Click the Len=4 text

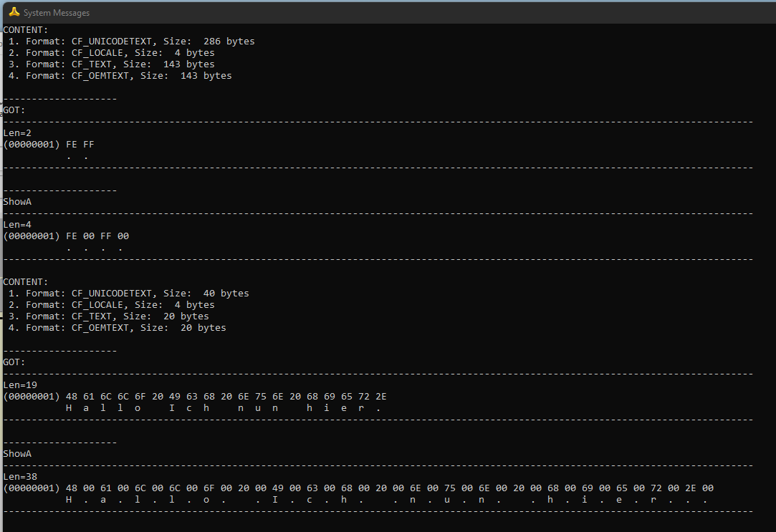click(17, 225)
